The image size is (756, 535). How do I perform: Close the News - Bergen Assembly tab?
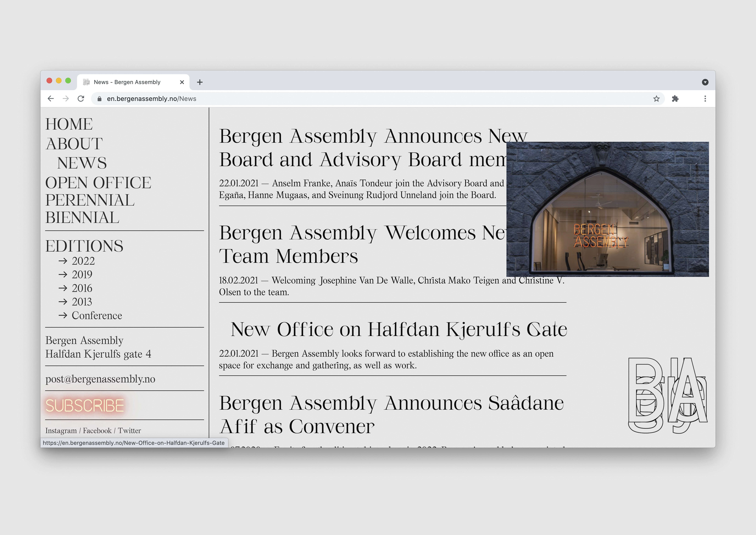182,82
